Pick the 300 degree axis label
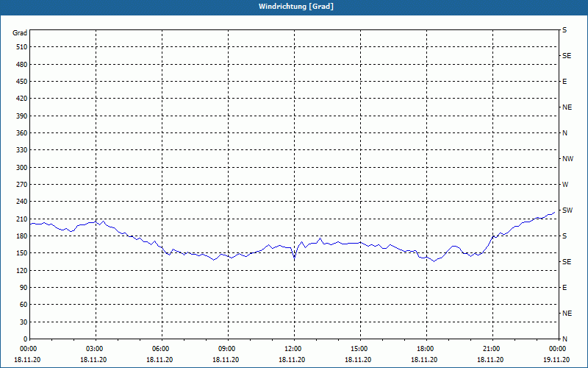588x368 pixels. 21,168
